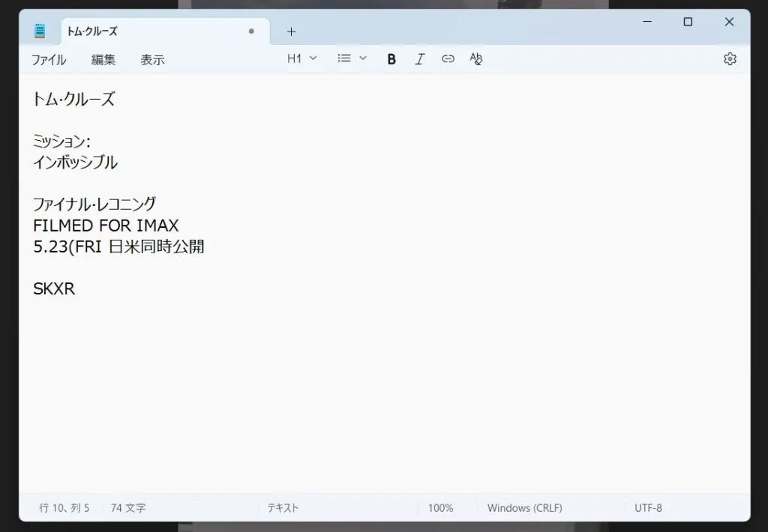The height and width of the screenshot is (532, 768).
Task: Select the トム·クルーズ document tab
Action: pos(166,31)
